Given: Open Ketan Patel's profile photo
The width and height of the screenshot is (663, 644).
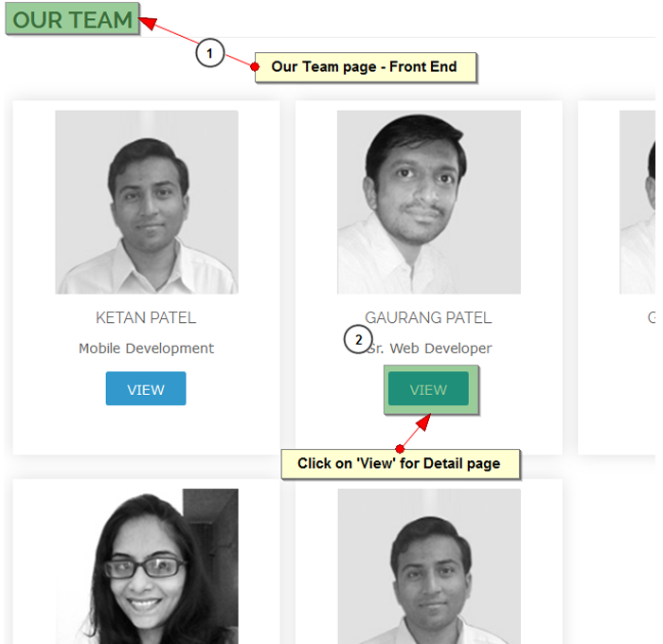Looking at the screenshot, I should pos(147,202).
